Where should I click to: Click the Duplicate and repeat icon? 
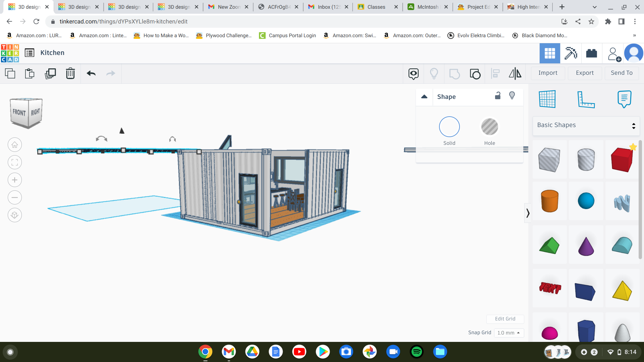(50, 73)
